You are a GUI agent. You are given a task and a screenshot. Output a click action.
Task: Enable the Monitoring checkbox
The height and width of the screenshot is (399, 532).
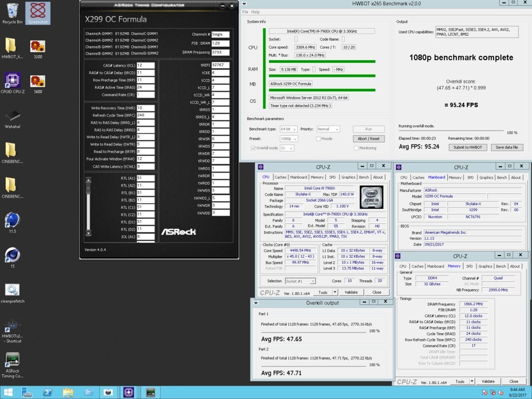coord(356,148)
